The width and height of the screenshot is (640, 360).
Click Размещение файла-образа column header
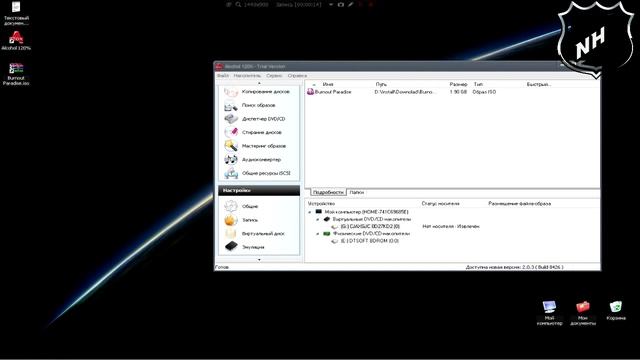[x=519, y=203]
